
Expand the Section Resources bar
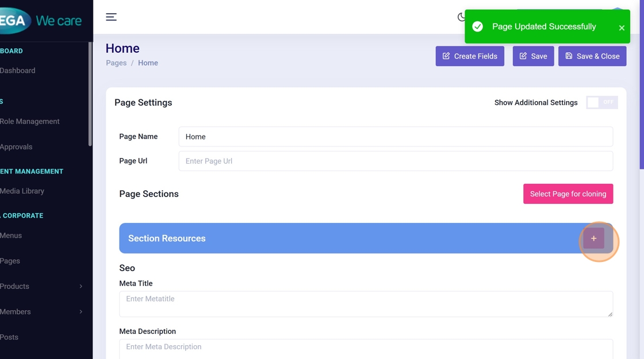point(345,238)
